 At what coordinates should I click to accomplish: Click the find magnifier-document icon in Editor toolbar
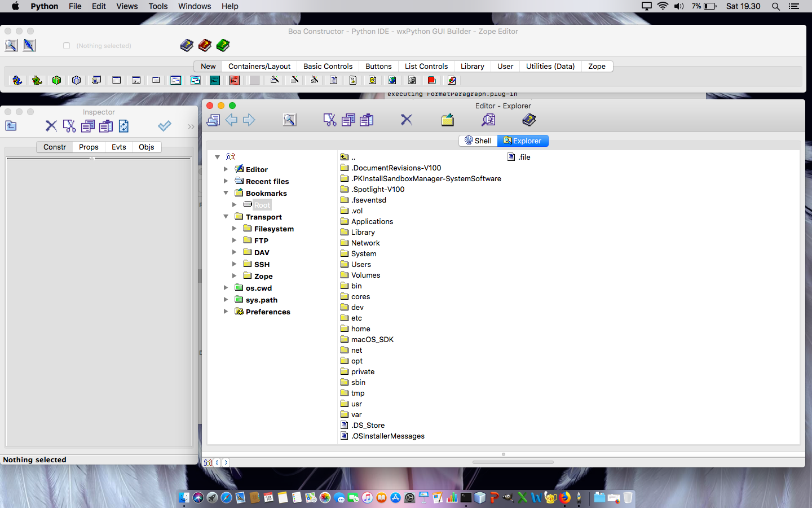488,120
